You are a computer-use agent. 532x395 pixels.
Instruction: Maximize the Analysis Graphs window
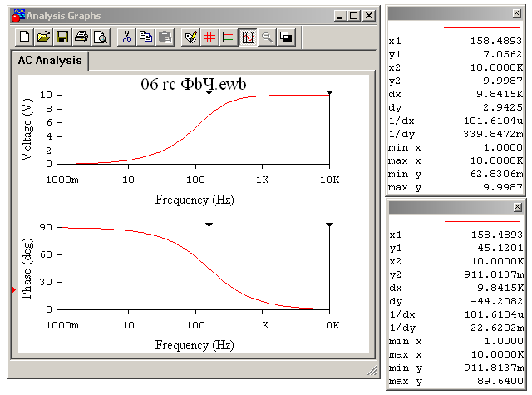[x=354, y=16]
